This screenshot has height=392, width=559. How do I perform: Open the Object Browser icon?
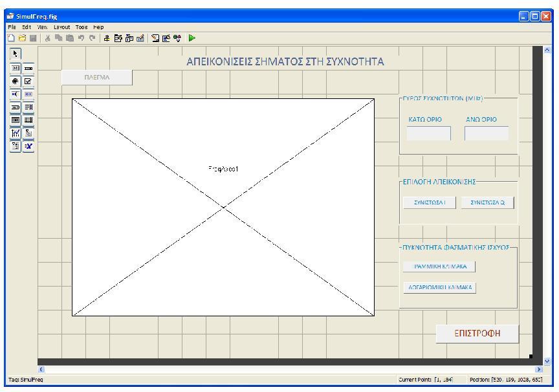pos(177,38)
